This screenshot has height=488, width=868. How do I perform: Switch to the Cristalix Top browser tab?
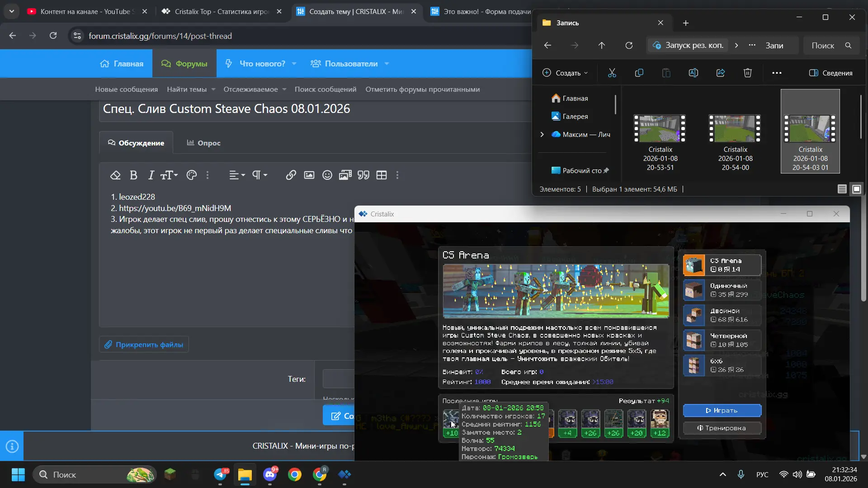pyautogui.click(x=222, y=11)
